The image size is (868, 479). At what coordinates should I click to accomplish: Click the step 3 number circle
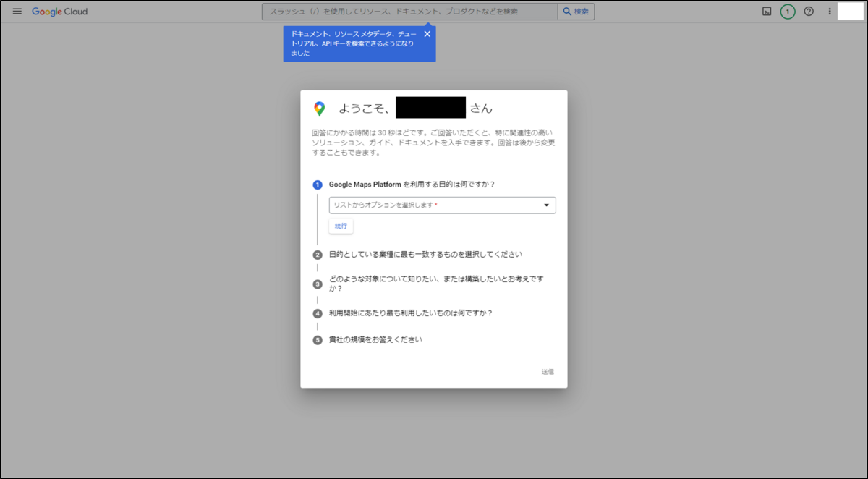(x=318, y=284)
